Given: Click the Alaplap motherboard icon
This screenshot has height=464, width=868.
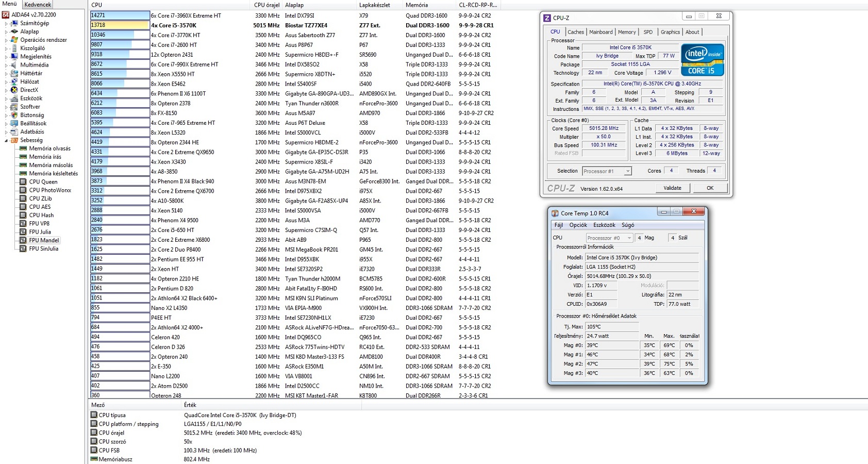Looking at the screenshot, I should click(14, 31).
